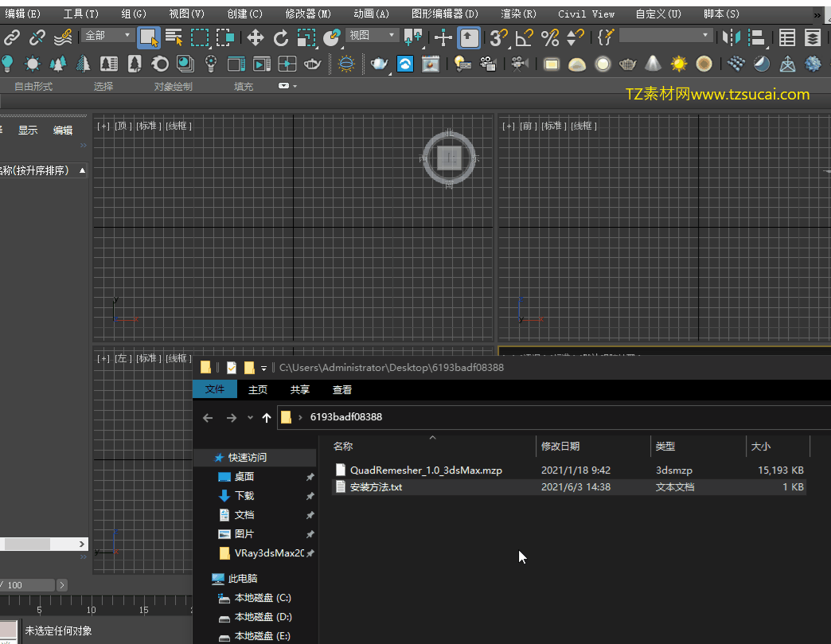
Task: Open the 查看 tab in File Explorer
Action: tap(341, 389)
